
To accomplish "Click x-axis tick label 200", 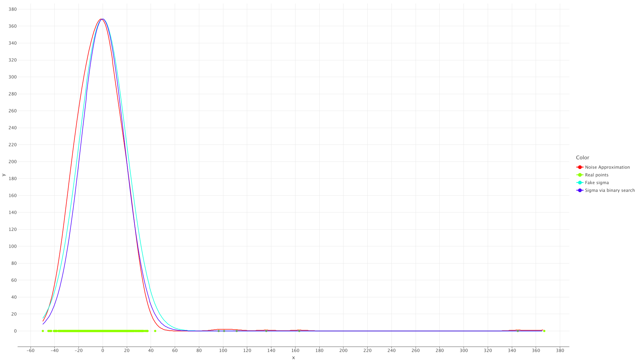I will point(343,351).
